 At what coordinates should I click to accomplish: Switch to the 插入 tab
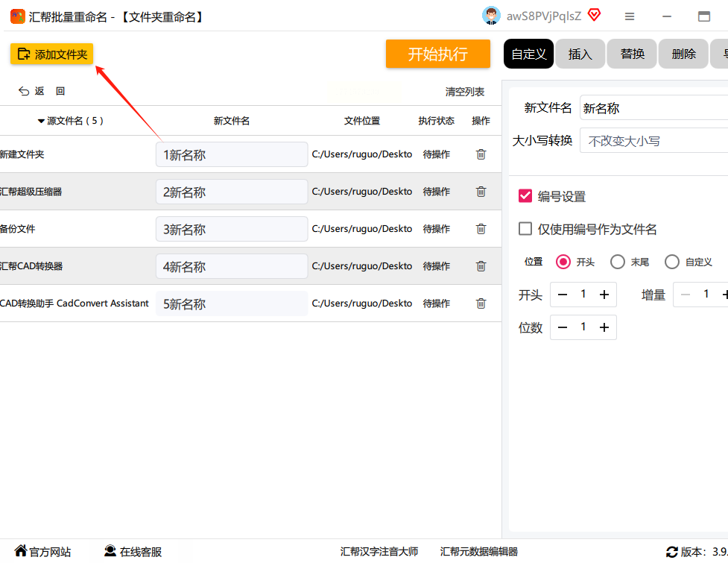[x=580, y=54]
